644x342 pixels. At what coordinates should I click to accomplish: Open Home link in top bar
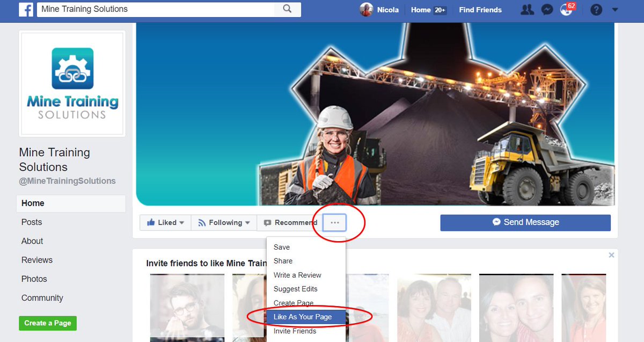[428, 10]
